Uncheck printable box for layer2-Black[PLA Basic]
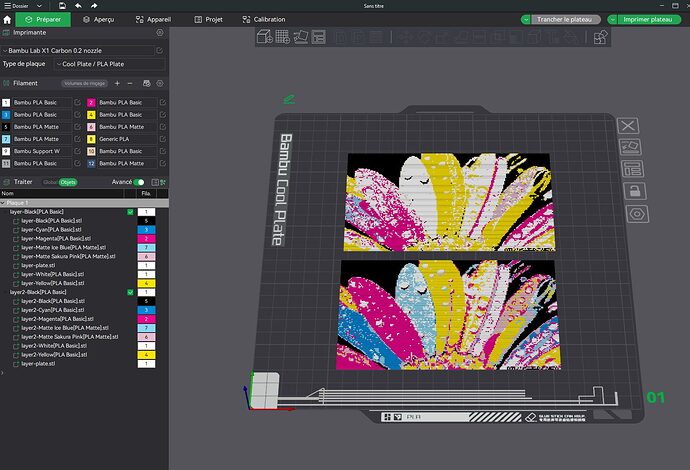This screenshot has height=470, width=690. 130,292
